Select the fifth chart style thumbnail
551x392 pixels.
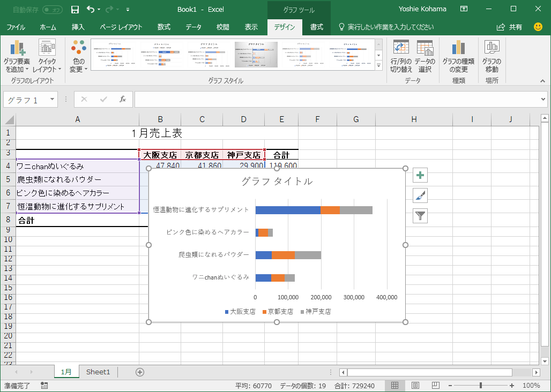303,55
